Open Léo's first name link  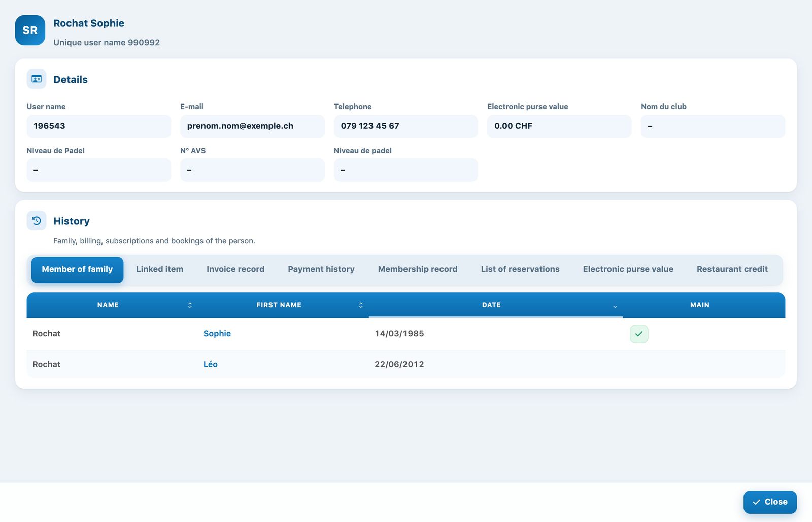[211, 364]
